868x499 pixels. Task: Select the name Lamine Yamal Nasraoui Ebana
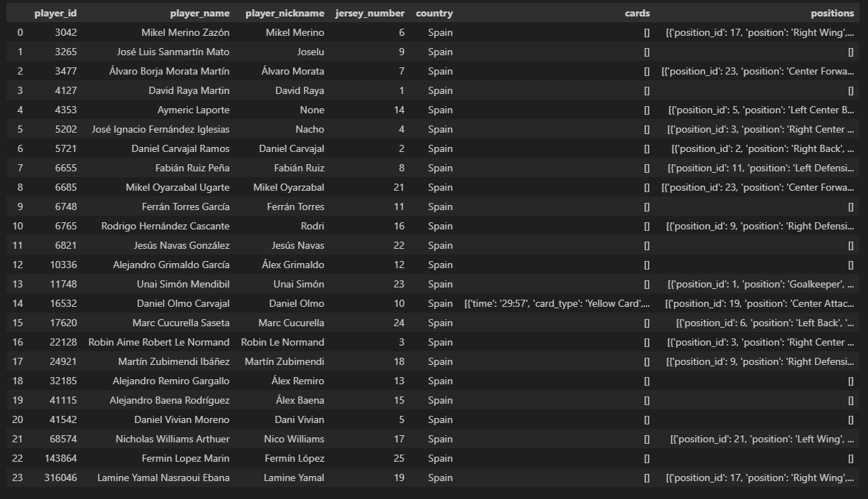coord(163,477)
